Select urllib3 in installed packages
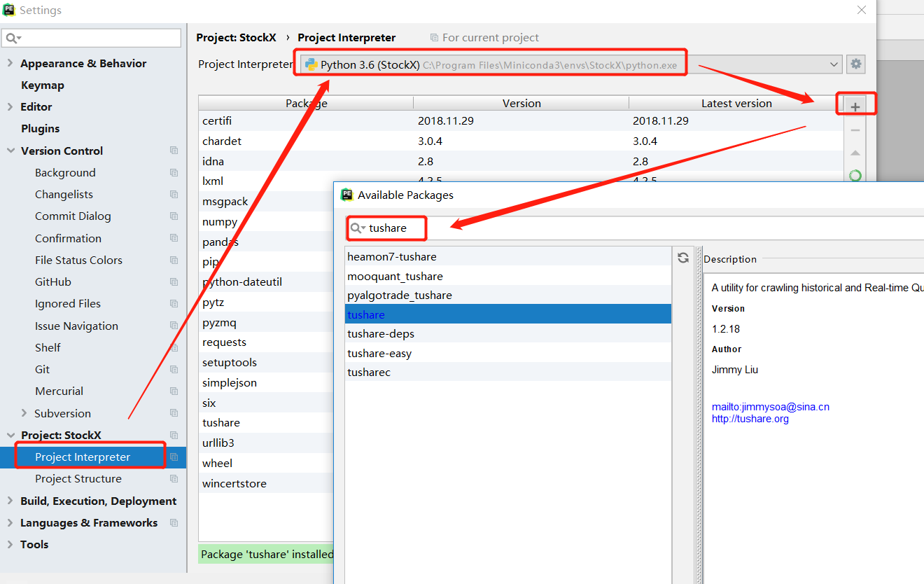The width and height of the screenshot is (924, 584). 266,443
